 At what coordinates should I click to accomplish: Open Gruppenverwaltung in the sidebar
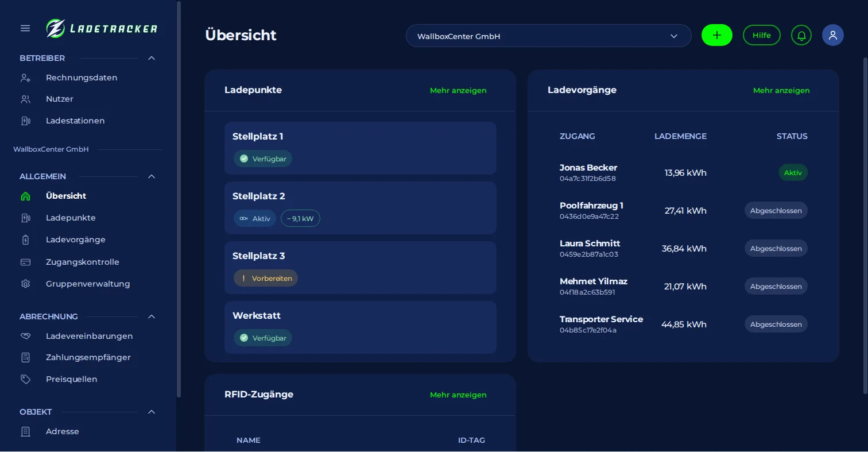coord(87,284)
